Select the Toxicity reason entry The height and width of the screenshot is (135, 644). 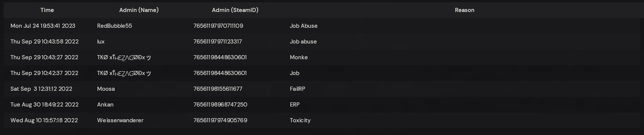point(300,120)
